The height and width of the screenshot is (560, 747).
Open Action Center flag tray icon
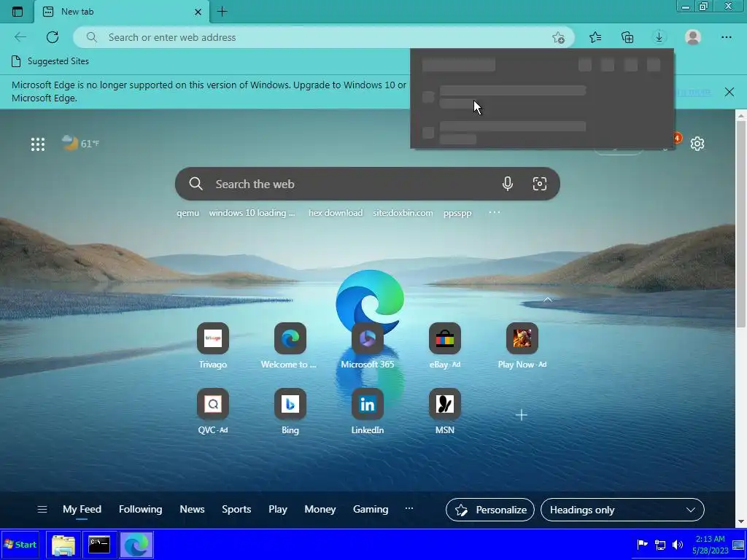(642, 544)
